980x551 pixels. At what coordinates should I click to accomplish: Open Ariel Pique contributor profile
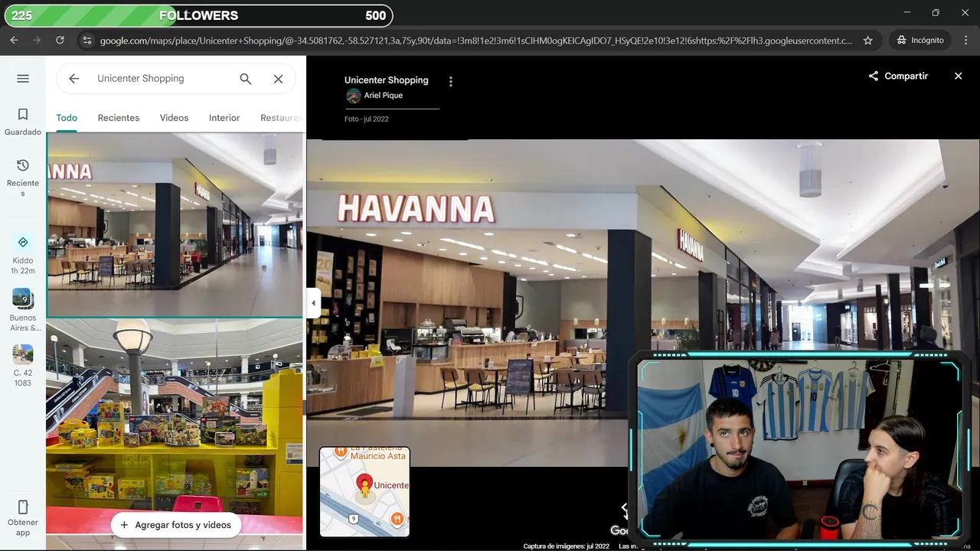tap(374, 96)
